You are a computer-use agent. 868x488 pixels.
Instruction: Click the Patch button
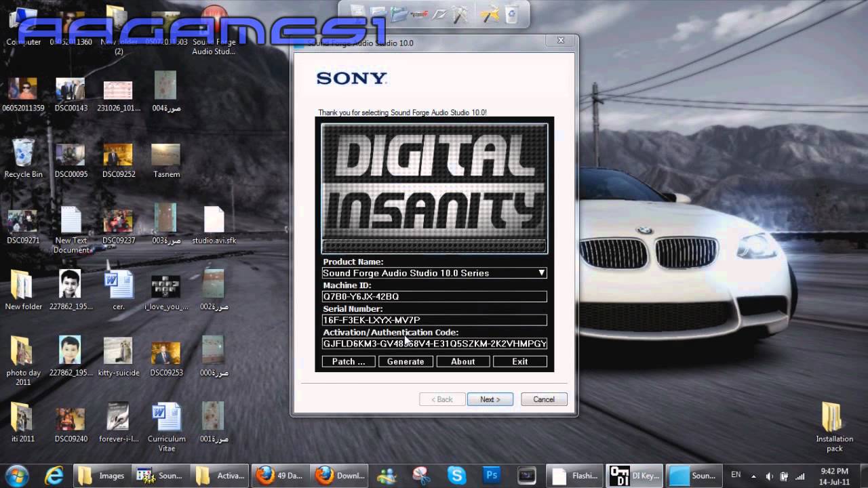click(x=349, y=362)
